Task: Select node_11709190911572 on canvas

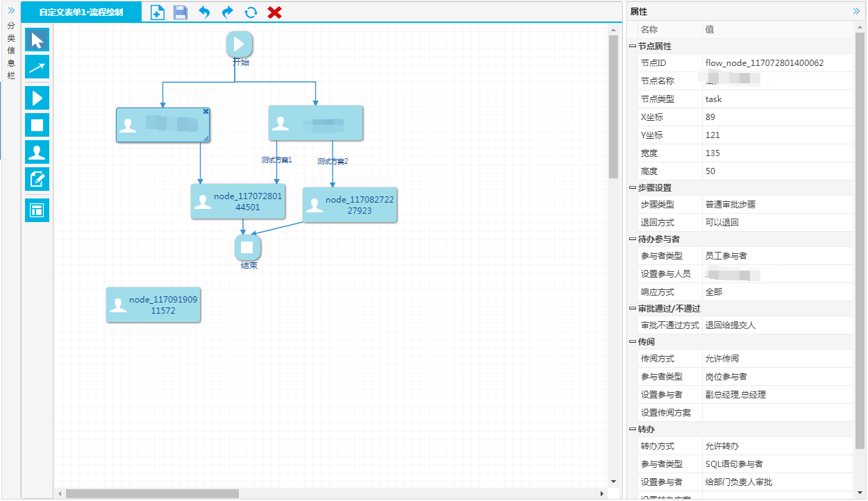Action: (153, 305)
